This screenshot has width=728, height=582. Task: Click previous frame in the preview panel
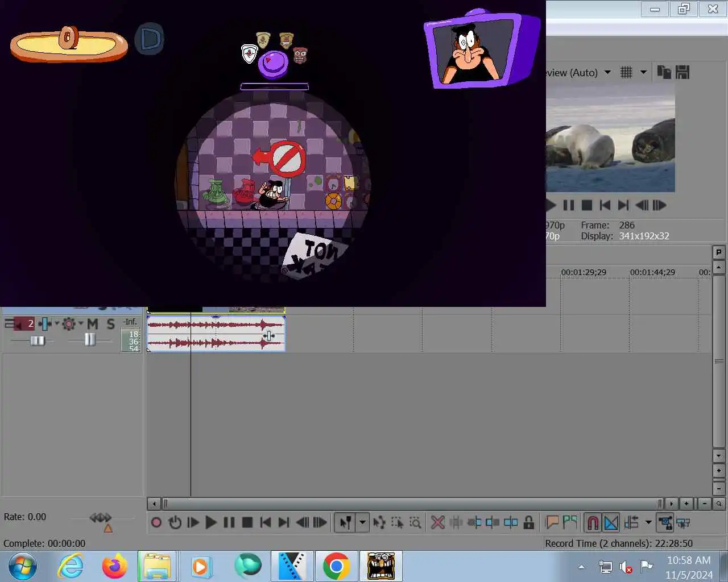(642, 205)
